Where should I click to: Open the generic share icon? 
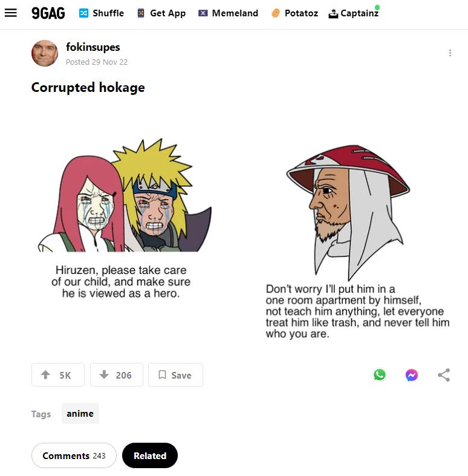pyautogui.click(x=444, y=375)
